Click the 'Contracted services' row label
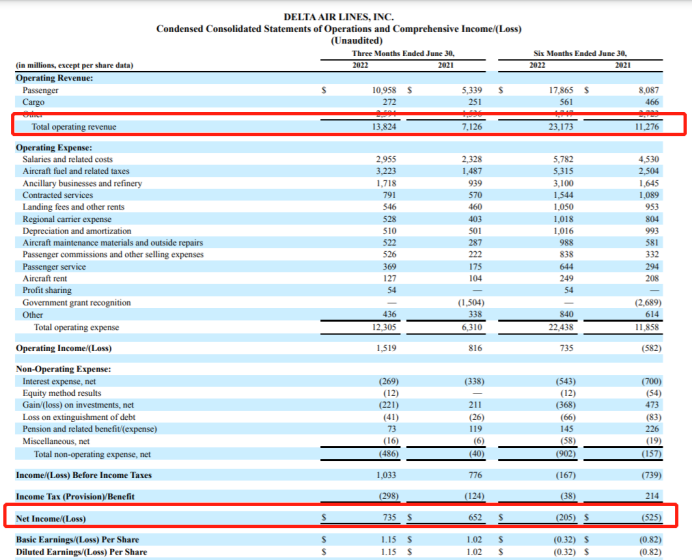 point(58,195)
